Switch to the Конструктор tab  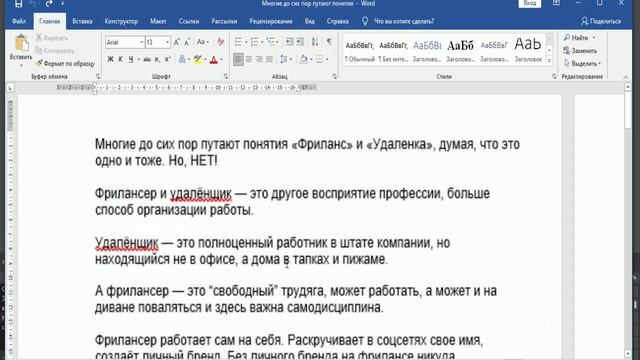click(x=121, y=21)
